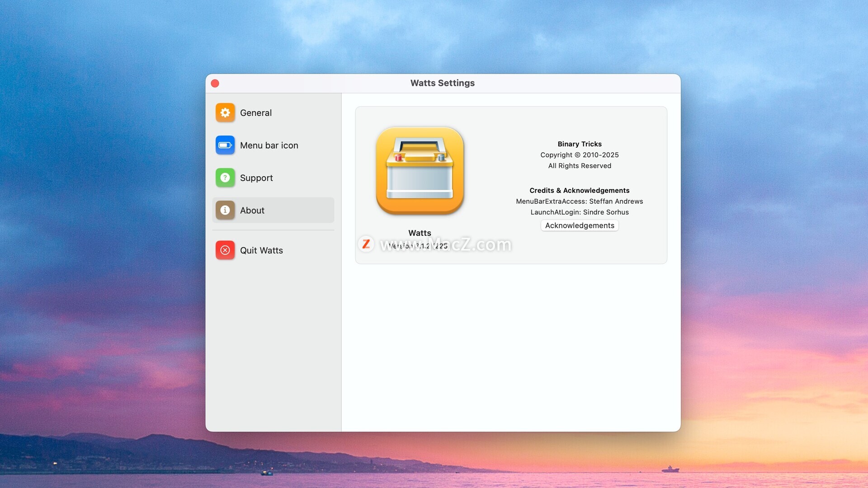Open the Support section
This screenshot has height=488, width=868.
coord(256,178)
